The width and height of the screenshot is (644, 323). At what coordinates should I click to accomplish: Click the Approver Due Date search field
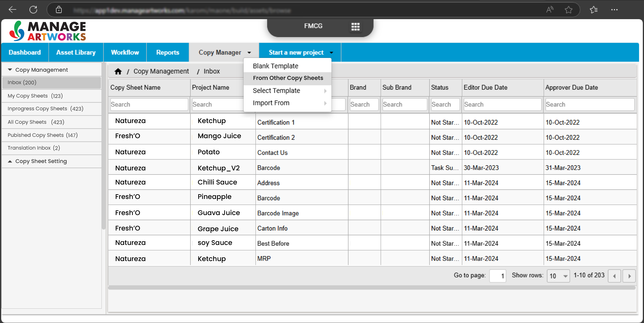tap(590, 104)
